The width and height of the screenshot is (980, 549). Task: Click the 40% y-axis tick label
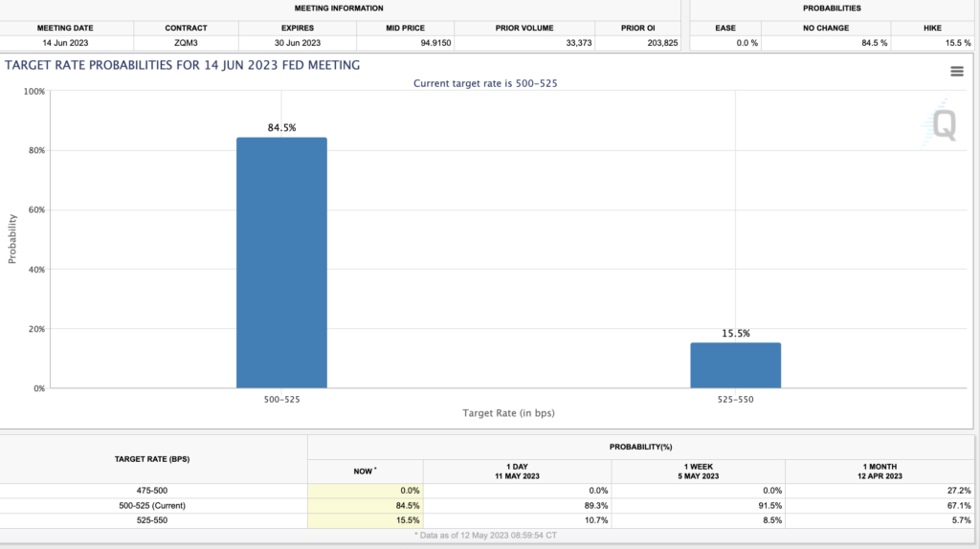click(x=36, y=270)
